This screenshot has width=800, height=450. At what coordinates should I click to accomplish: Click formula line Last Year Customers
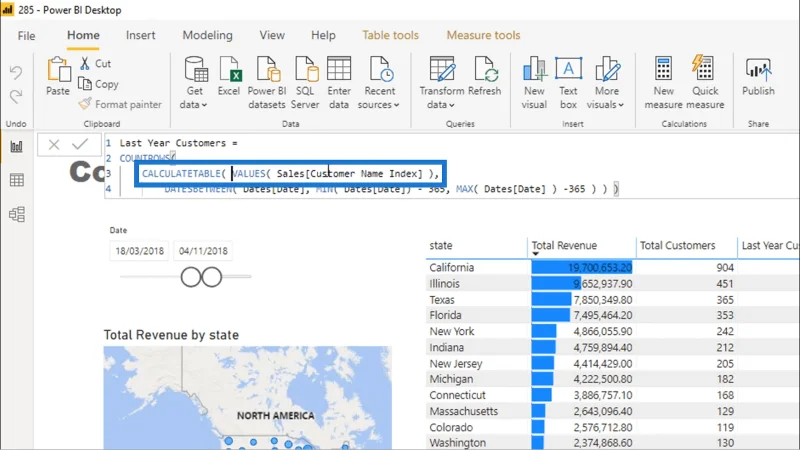(179, 143)
